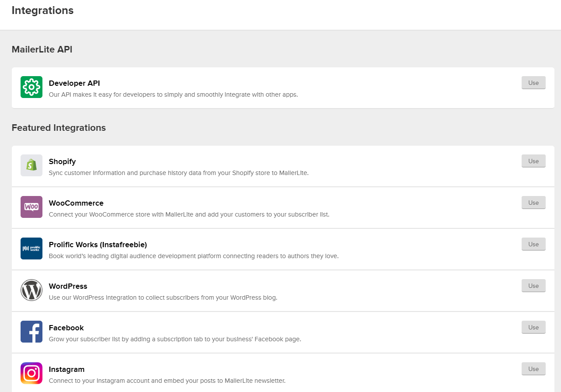
Task: Open the WooCommerce integration title
Action: click(x=76, y=203)
